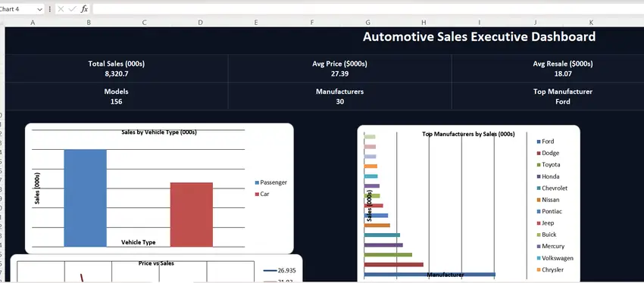Click the Avg Resale ($000s) label

[x=563, y=64]
